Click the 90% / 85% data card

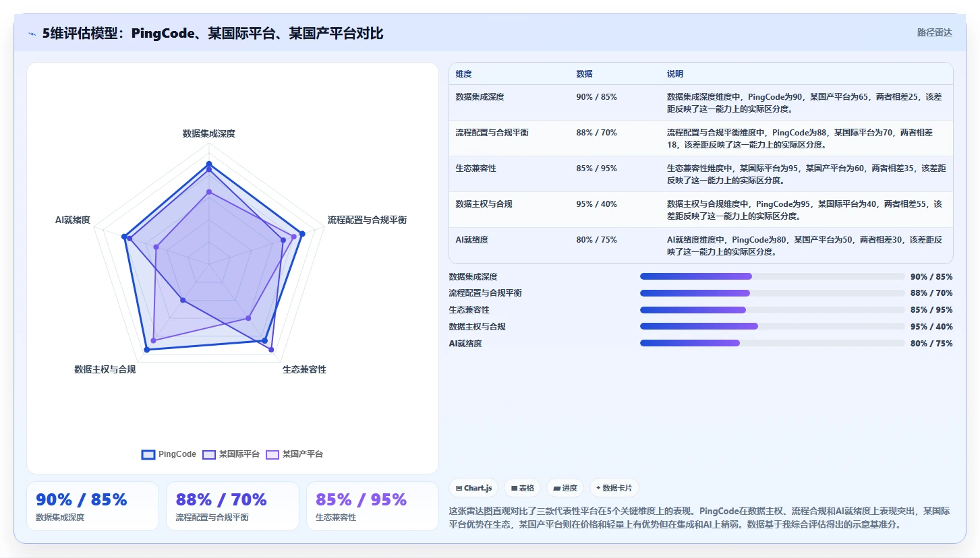point(92,506)
